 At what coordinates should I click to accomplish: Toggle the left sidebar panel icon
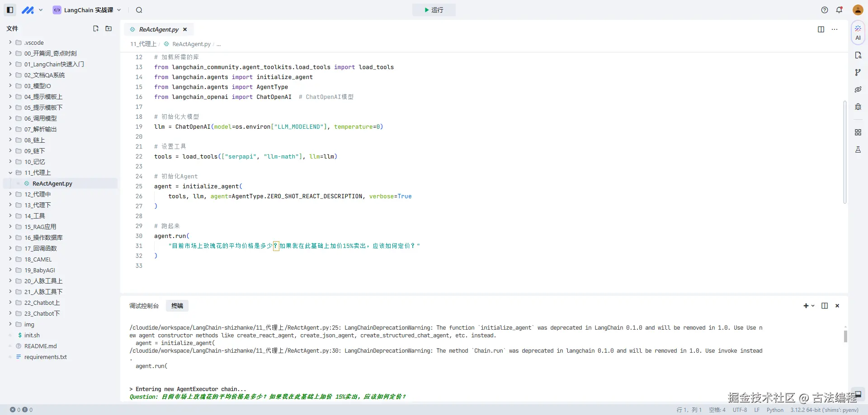coord(10,10)
